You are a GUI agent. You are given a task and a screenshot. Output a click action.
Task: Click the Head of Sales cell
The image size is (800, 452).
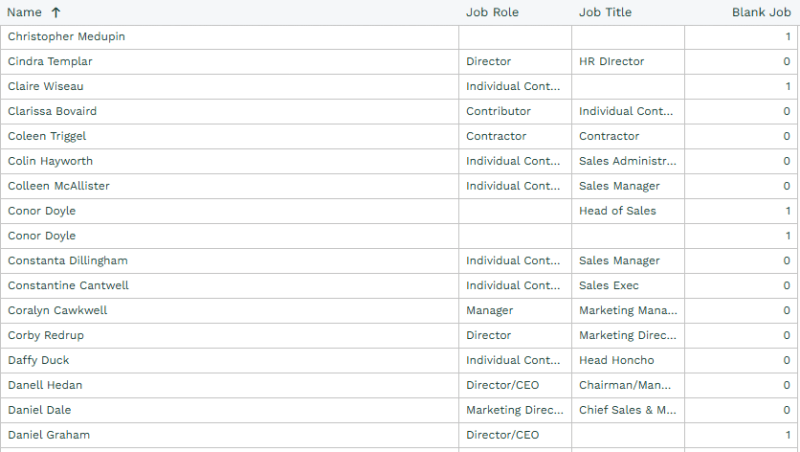pyautogui.click(x=617, y=211)
